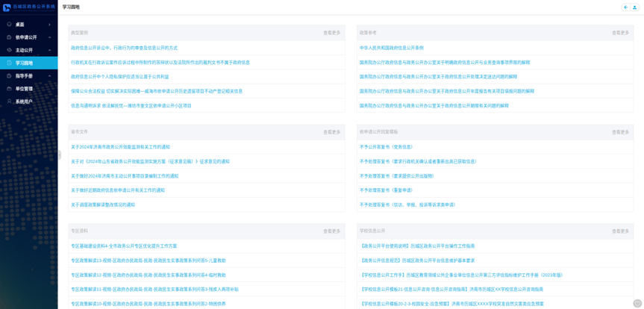Click 查看更多 in the 典型案例 panel

pyautogui.click(x=331, y=33)
